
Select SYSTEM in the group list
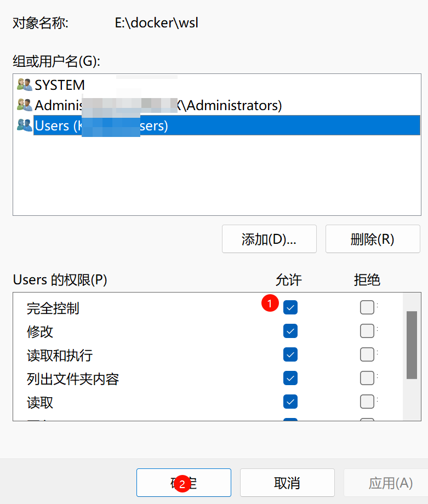click(x=60, y=85)
